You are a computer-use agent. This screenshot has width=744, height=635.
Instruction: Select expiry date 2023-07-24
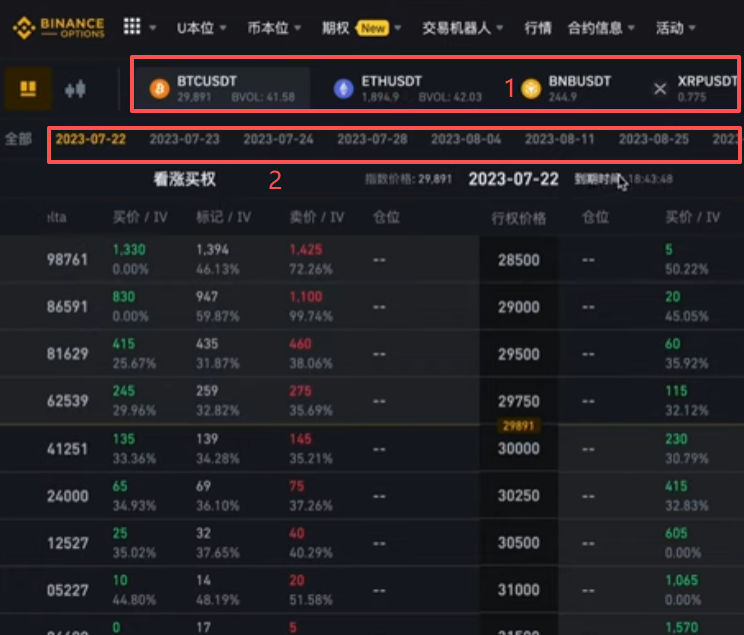pyautogui.click(x=279, y=139)
